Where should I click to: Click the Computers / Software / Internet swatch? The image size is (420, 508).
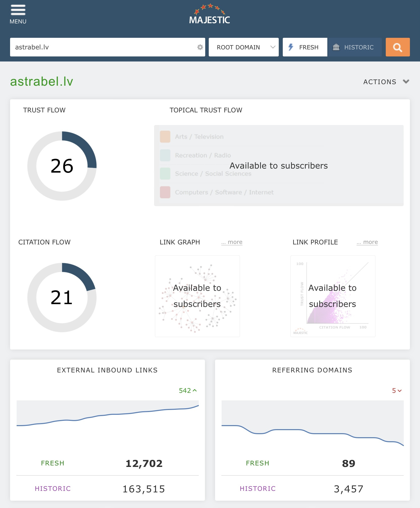point(165,192)
